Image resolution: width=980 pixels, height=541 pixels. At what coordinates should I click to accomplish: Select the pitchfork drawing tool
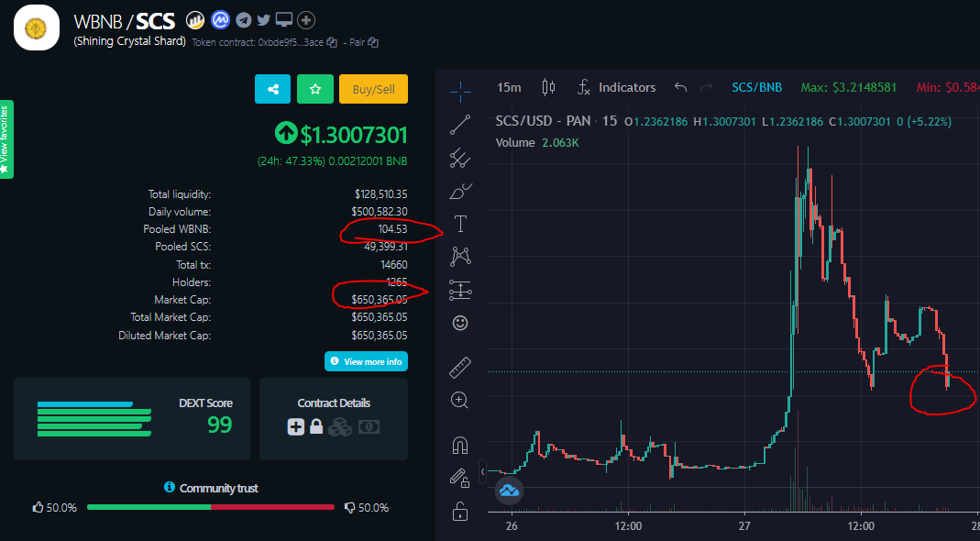[460, 159]
